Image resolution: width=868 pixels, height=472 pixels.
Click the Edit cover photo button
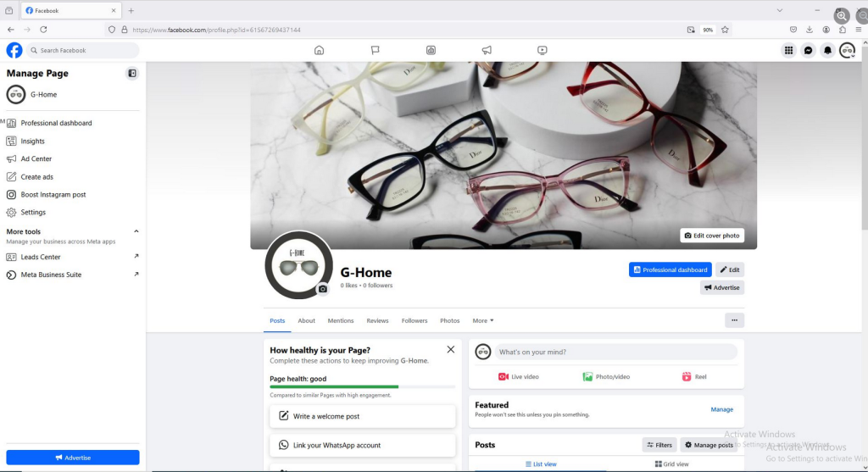click(x=712, y=236)
